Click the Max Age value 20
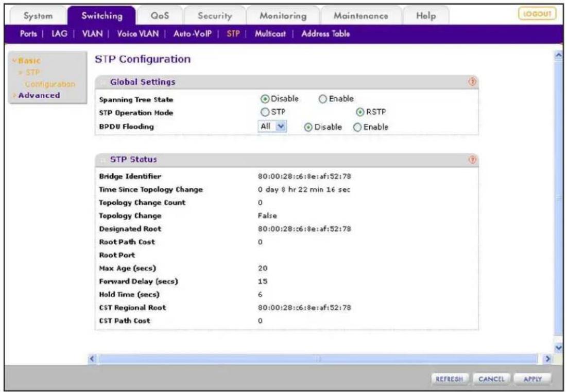 263,268
